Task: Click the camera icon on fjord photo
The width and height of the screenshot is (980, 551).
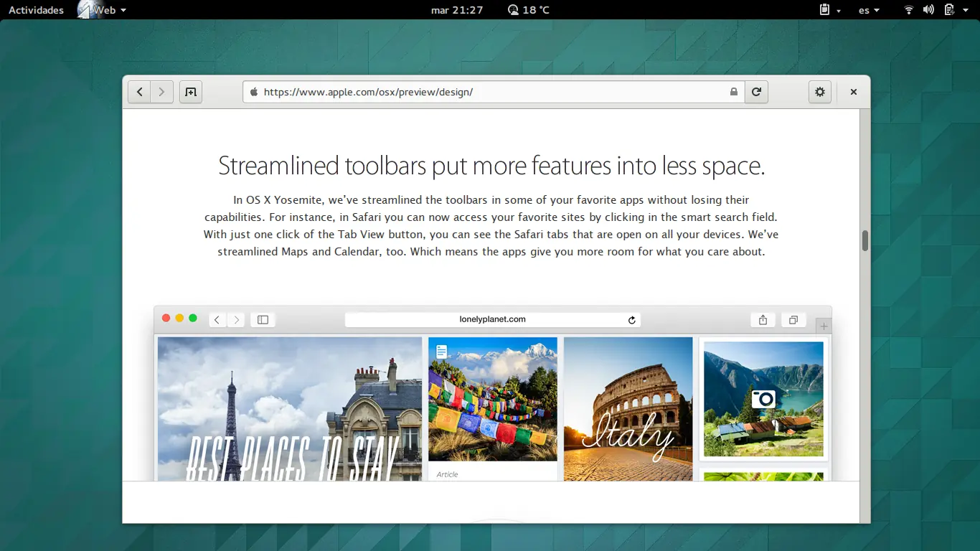Action: [763, 399]
